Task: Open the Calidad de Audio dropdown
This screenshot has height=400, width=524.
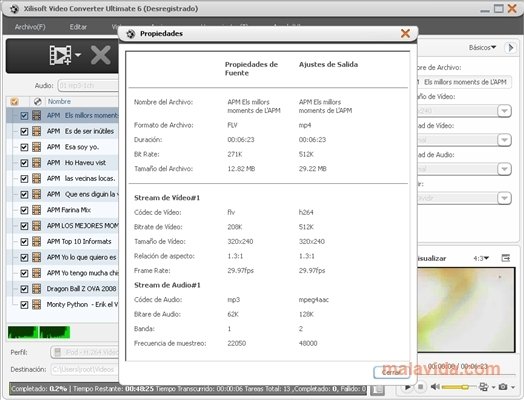Action: coord(504,169)
